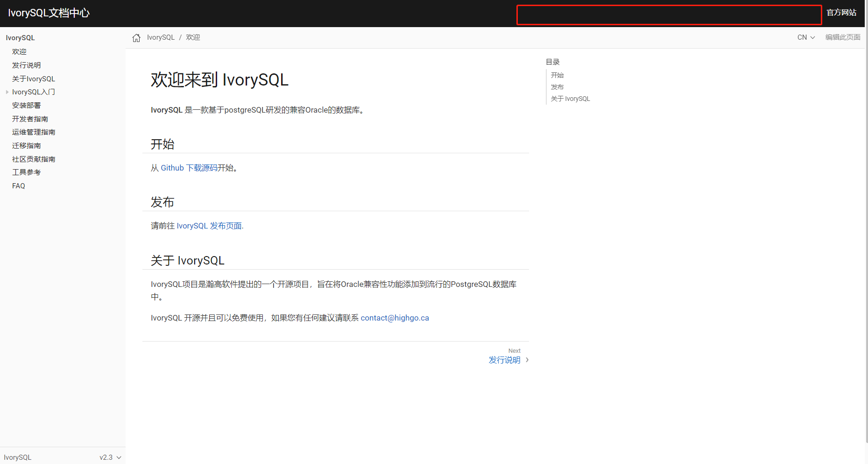Open the CN language dropdown
Screen dimensions: 868x464
click(805, 37)
